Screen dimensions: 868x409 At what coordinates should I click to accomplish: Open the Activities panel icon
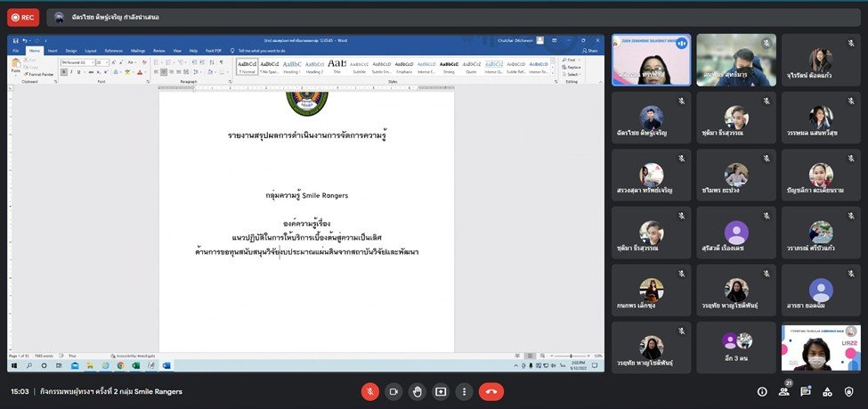pos(827,391)
